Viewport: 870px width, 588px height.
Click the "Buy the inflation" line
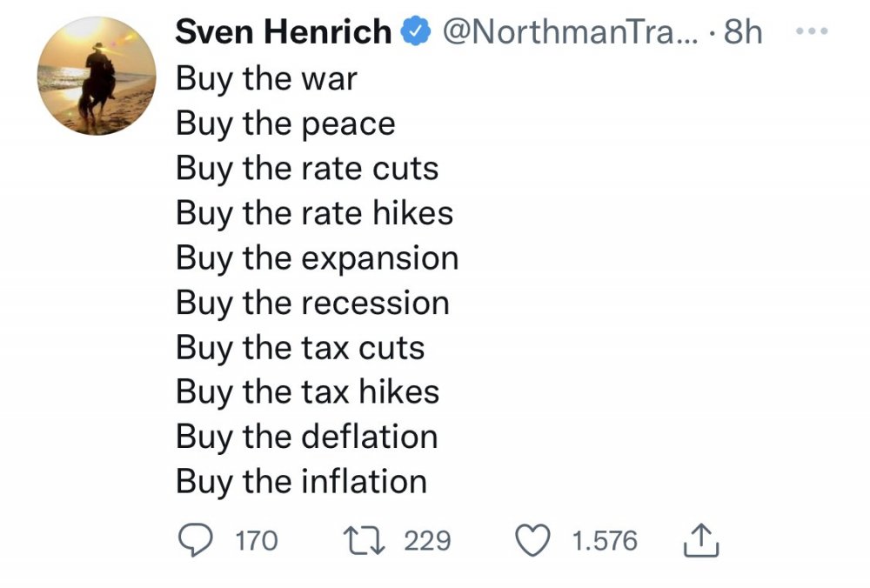coord(301,481)
